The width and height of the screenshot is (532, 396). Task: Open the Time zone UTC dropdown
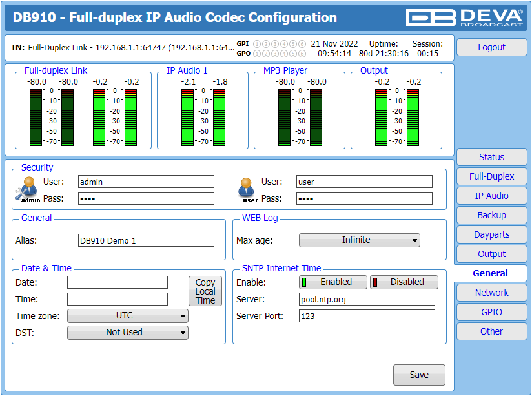[128, 316]
